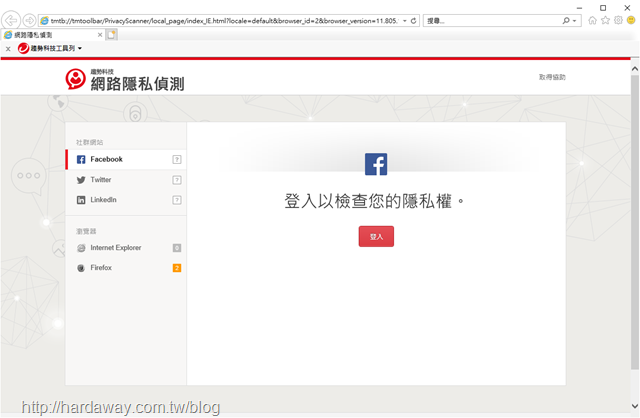Screen dimensions: 640x418
Task: Click the magnifier search icon
Action: [566, 20]
